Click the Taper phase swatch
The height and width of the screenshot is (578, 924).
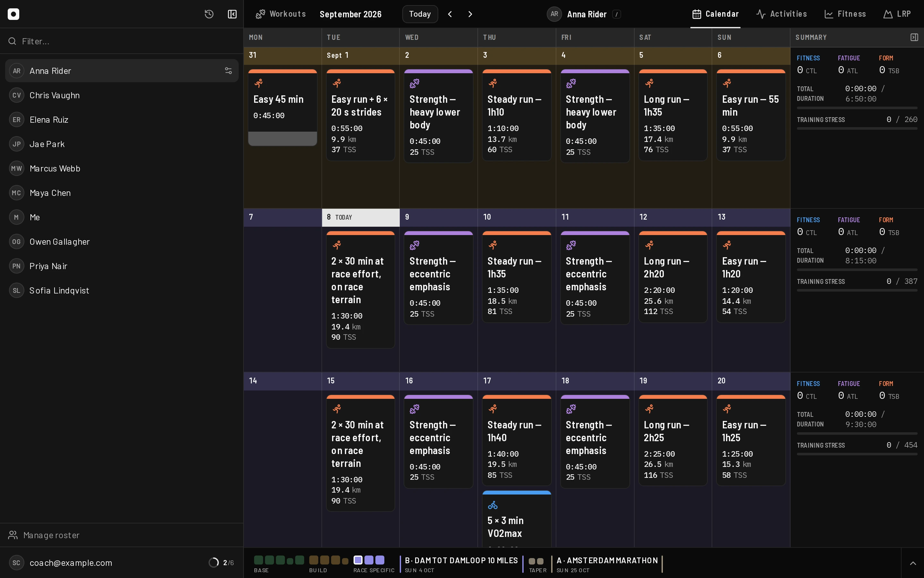tap(532, 561)
